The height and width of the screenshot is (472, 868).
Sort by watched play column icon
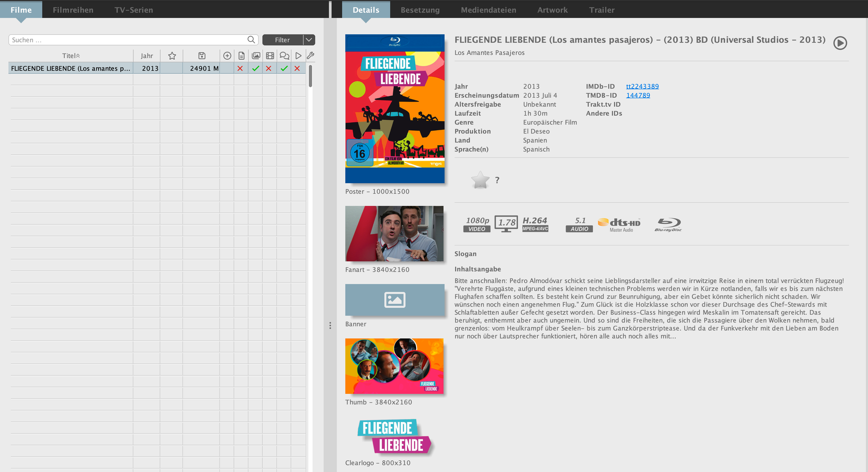(298, 56)
